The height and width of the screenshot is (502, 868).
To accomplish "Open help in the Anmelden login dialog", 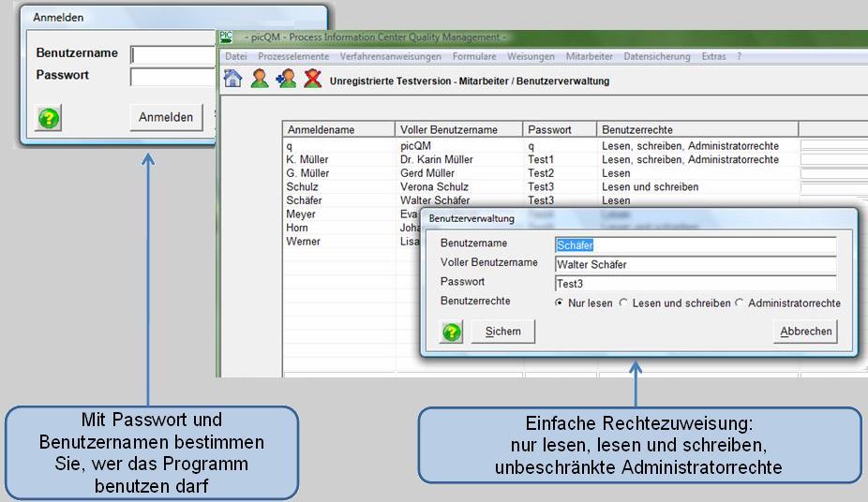I will 49,118.
